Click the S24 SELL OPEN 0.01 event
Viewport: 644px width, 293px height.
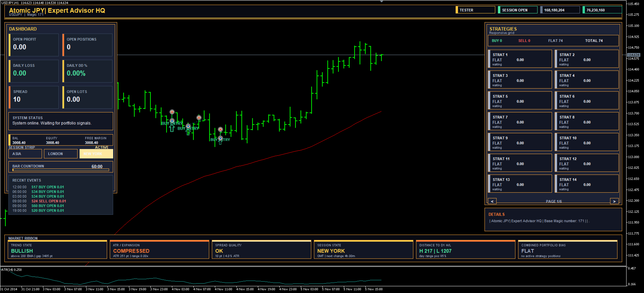click(x=49, y=201)
